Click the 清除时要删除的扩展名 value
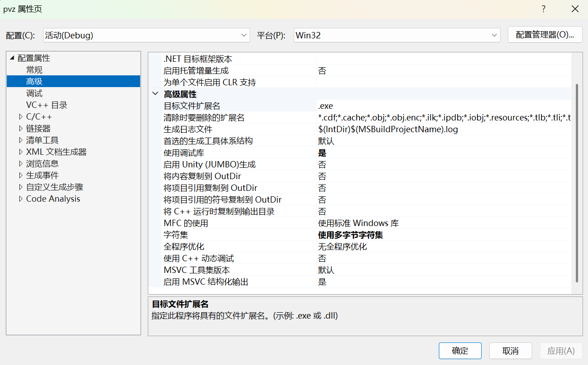The height and width of the screenshot is (365, 588). (443, 118)
